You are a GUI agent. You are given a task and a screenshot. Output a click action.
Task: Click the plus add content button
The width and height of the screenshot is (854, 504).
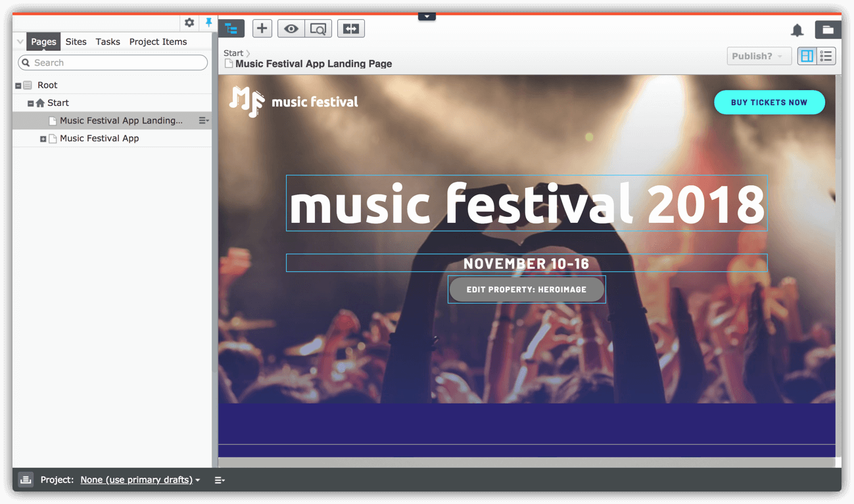pyautogui.click(x=262, y=28)
